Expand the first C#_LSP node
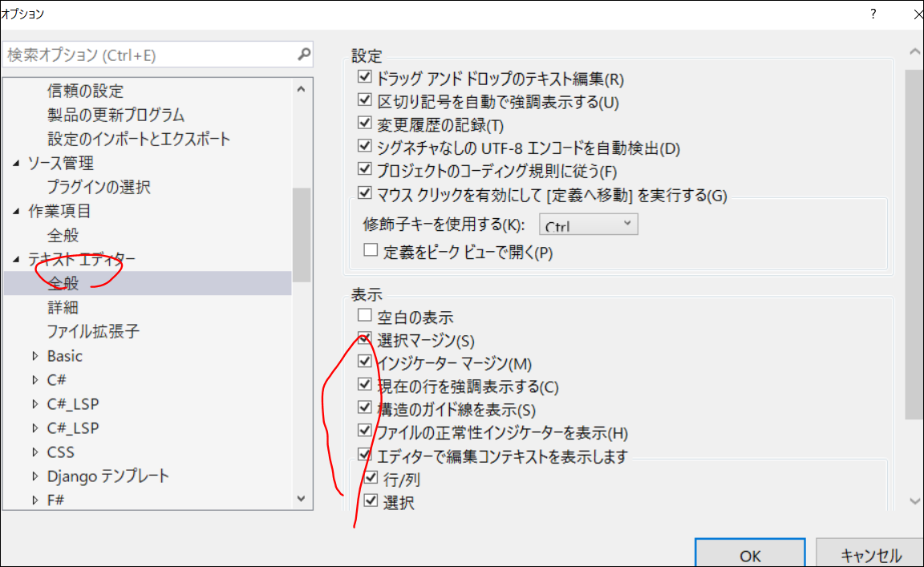This screenshot has width=924, height=567. pos(34,404)
